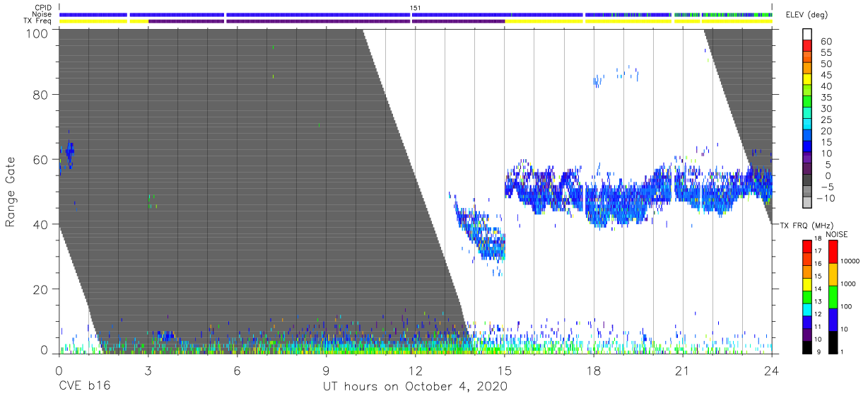Click the NOISE colorbar label '10000'
Image resolution: width=868 pixels, height=401 pixels.
tap(850, 261)
